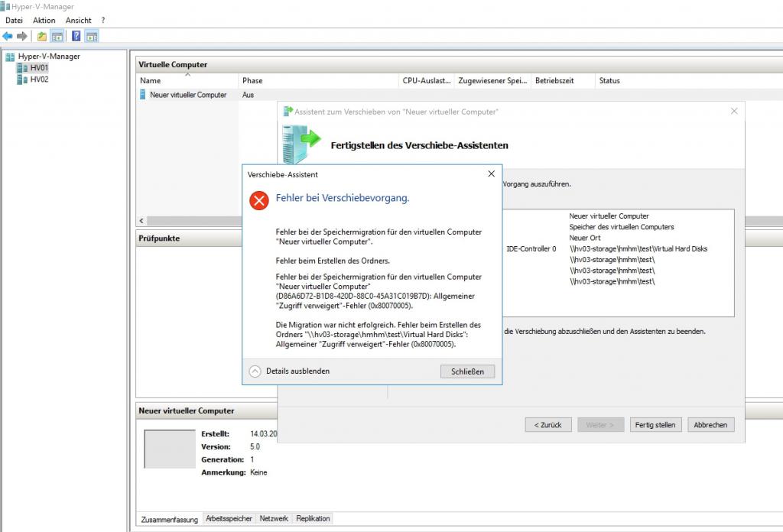The image size is (783, 532).
Task: Open the Datei menu
Action: [14, 21]
